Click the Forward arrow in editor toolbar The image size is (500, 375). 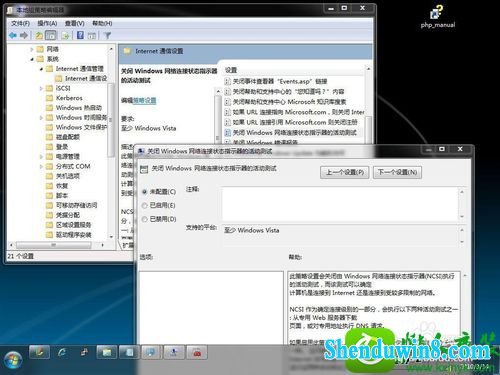click(24, 35)
